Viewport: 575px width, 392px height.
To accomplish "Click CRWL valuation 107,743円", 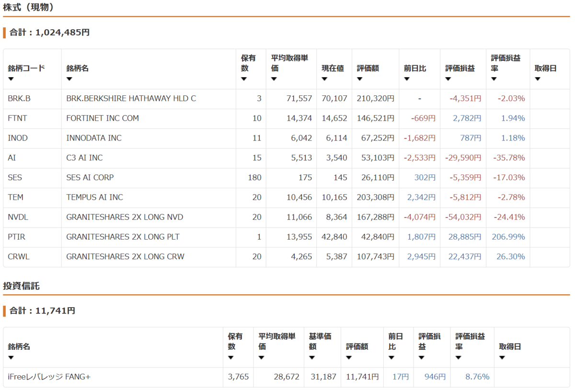I will tap(375, 256).
